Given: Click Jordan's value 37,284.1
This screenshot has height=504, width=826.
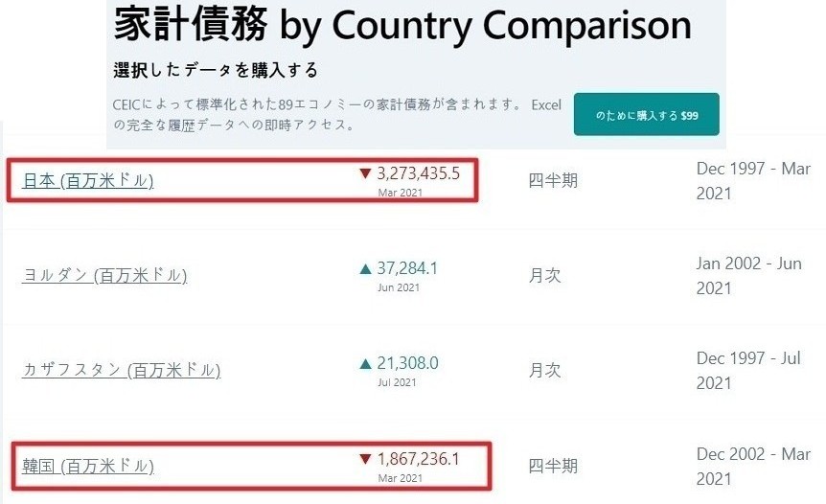Looking at the screenshot, I should coord(407,269).
